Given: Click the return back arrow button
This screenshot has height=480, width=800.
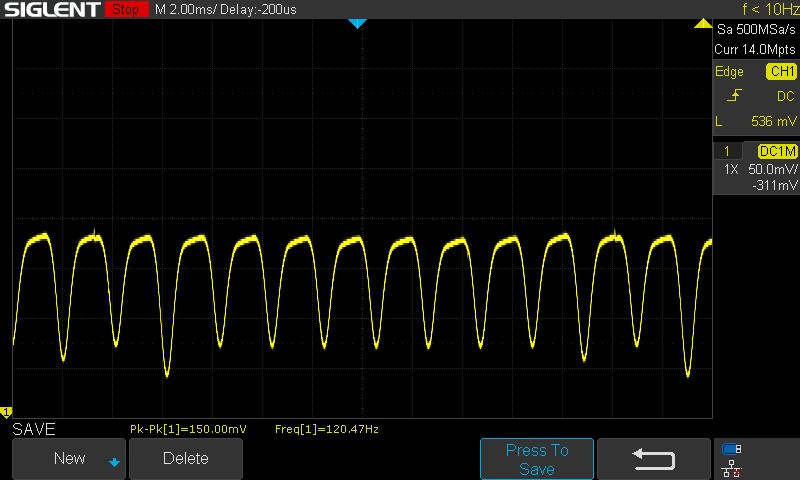Looking at the screenshot, I should [654, 459].
